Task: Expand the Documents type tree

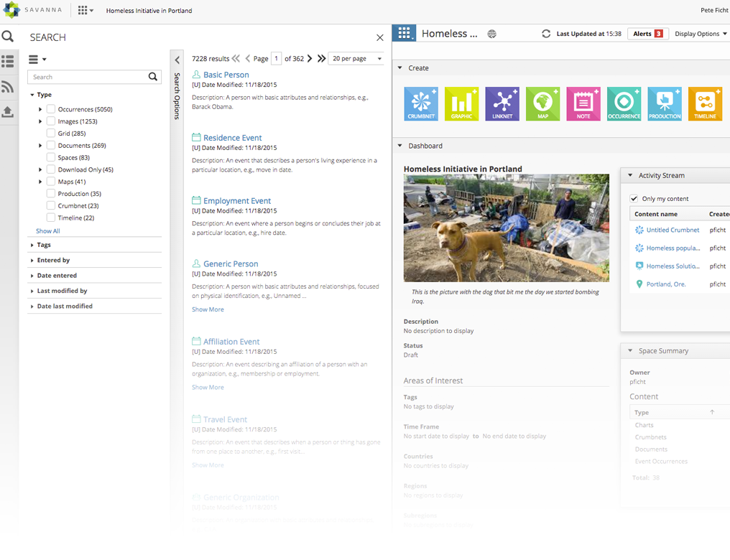Action: click(x=40, y=146)
